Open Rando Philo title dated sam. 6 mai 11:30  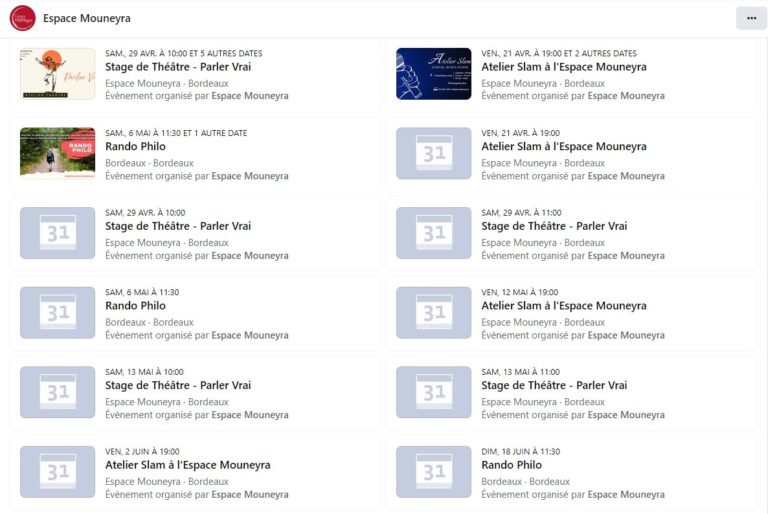click(135, 306)
